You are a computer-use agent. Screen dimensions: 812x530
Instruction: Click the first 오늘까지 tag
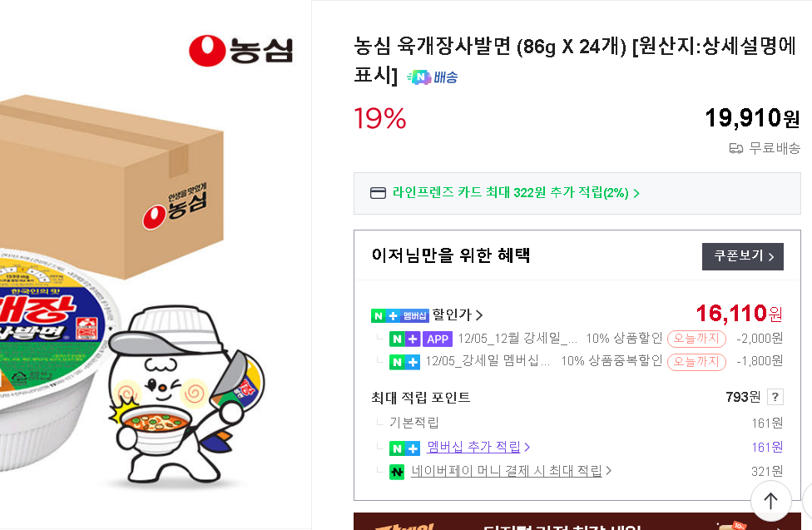click(696, 339)
